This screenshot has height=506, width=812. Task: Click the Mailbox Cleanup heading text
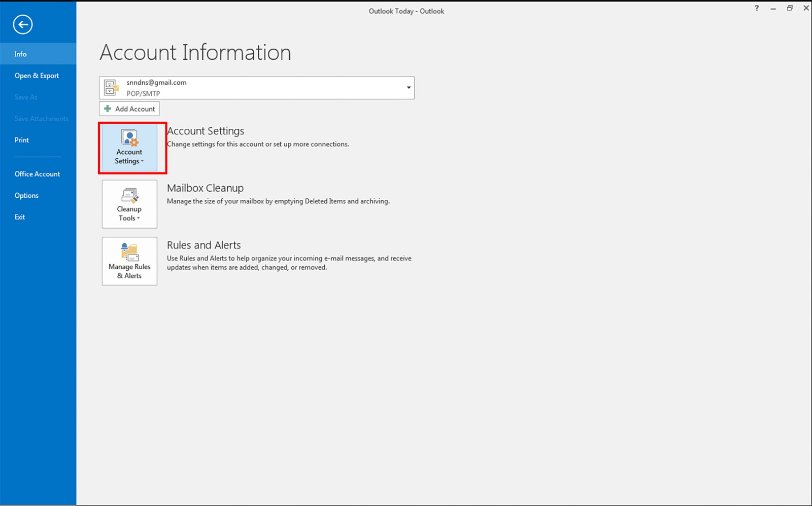pos(206,188)
